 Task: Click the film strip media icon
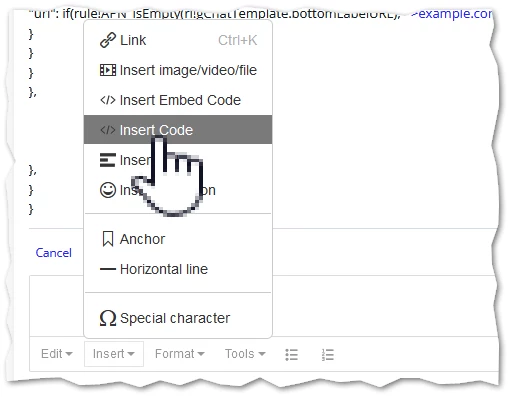[x=108, y=70]
